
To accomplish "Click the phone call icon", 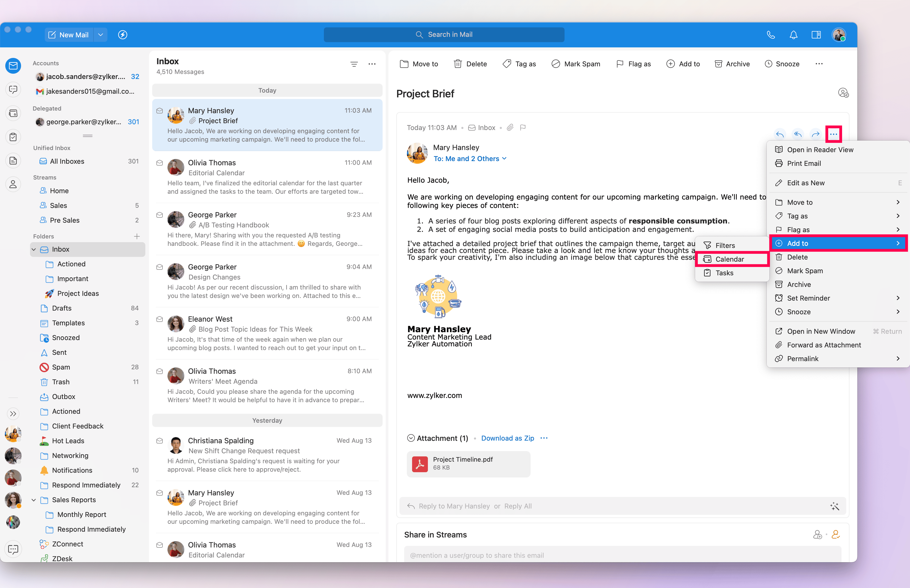I will 771,35.
